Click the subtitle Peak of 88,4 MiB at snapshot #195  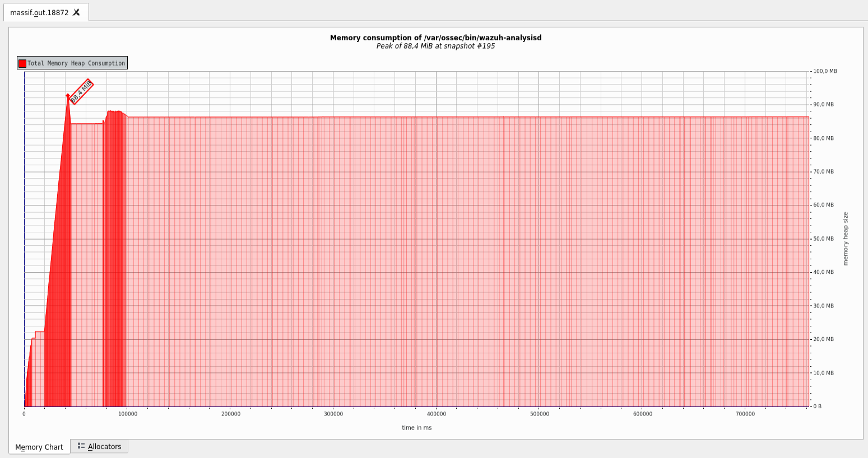coord(434,46)
